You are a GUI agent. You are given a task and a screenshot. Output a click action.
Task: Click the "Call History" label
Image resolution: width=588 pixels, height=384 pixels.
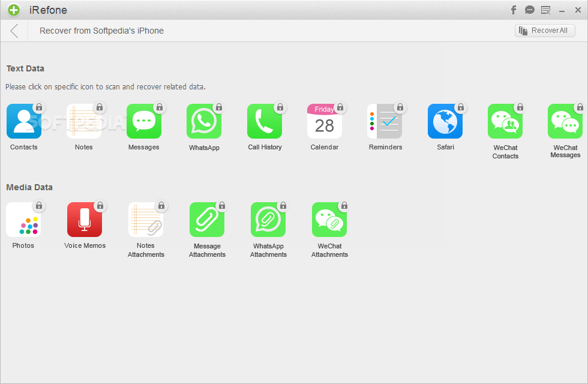(265, 147)
